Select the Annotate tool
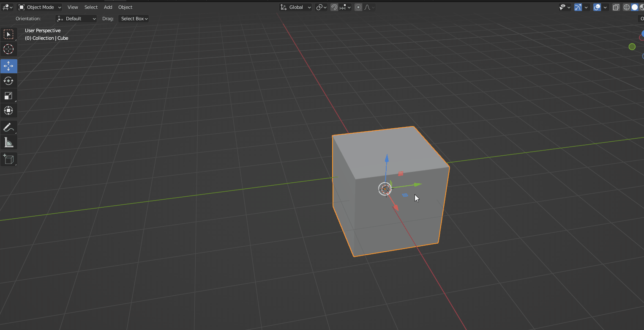 [x=8, y=127]
